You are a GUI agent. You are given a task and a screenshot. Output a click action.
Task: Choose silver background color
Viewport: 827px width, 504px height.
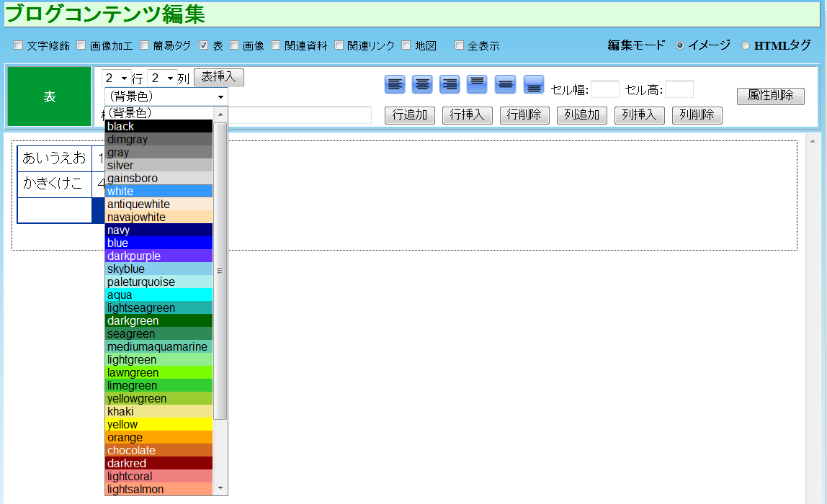click(x=158, y=165)
